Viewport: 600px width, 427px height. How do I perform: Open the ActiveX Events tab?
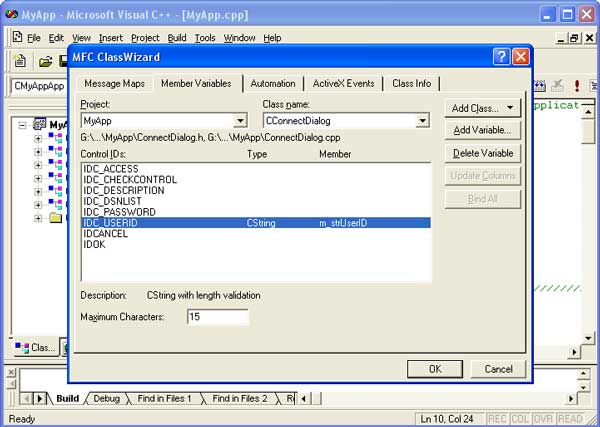click(x=343, y=83)
